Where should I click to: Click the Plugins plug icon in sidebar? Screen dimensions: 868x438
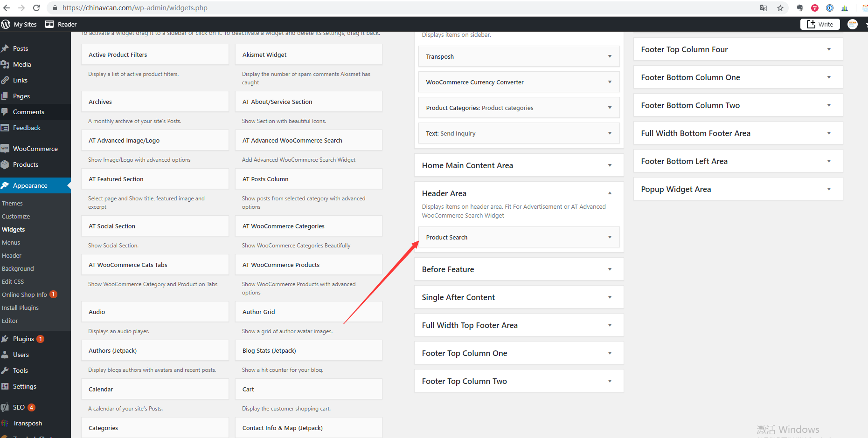pos(5,339)
